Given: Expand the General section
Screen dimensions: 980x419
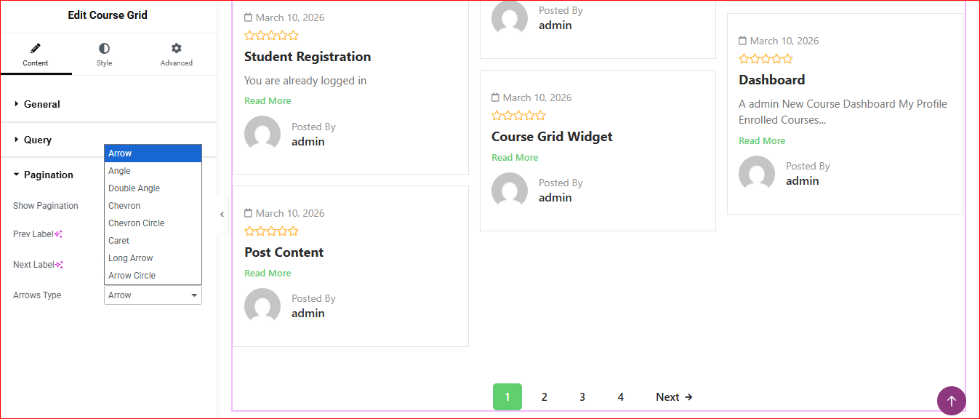Looking at the screenshot, I should (x=42, y=104).
